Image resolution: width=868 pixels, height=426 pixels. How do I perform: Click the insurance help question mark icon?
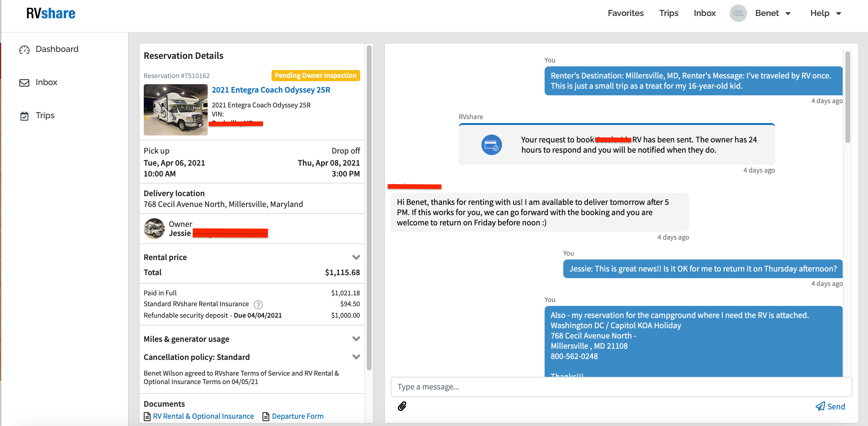[258, 305]
